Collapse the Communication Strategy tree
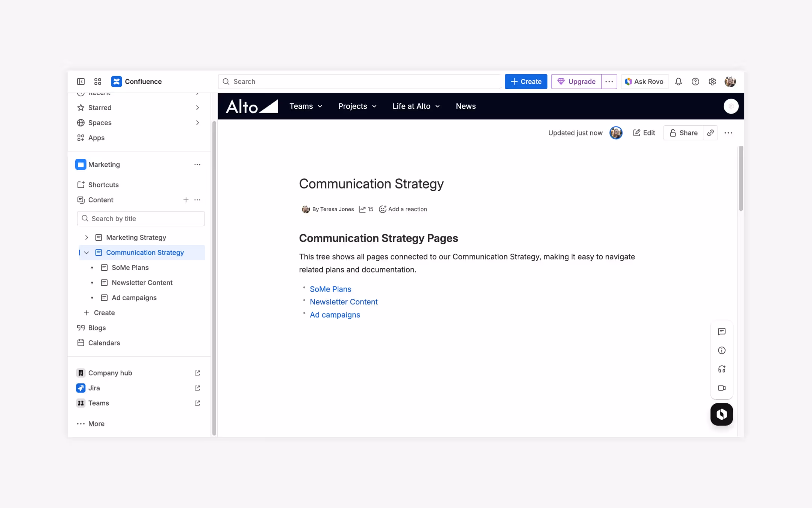812x508 pixels. pos(86,252)
